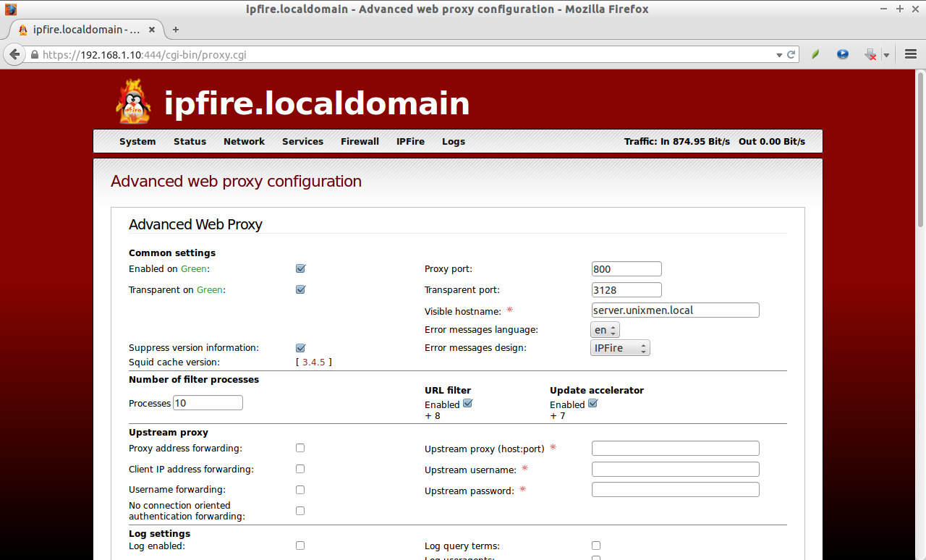Click the downloads arrow icon in toolbar
The width and height of the screenshot is (926, 560).
coord(871,54)
